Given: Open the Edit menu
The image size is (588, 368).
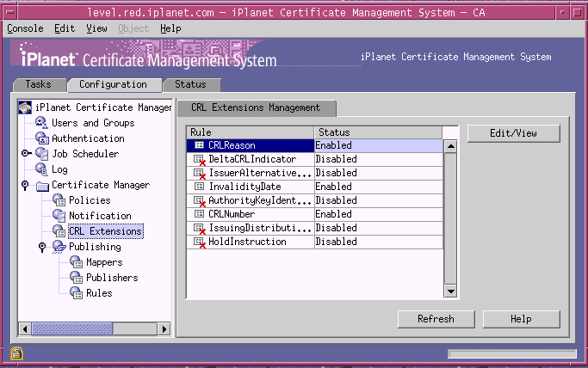Looking at the screenshot, I should coord(65,28).
